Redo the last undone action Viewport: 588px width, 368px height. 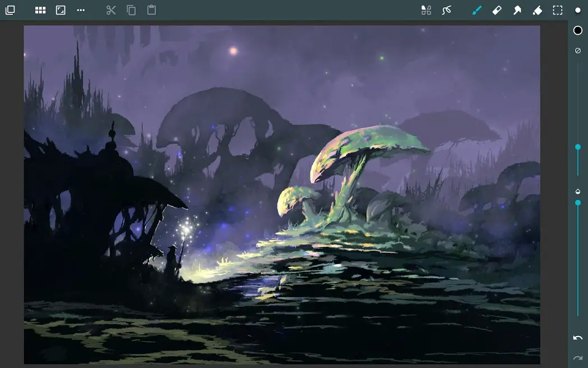[x=578, y=358]
